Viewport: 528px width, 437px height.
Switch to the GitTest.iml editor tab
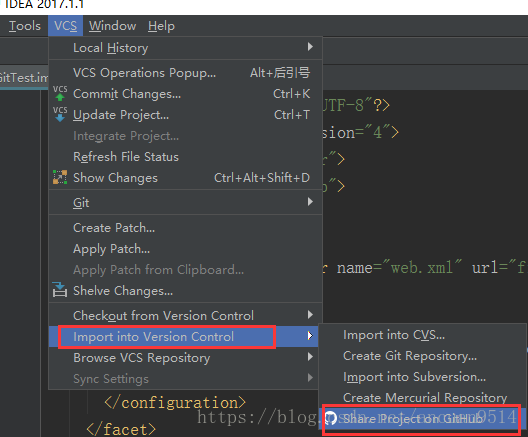click(x=24, y=78)
